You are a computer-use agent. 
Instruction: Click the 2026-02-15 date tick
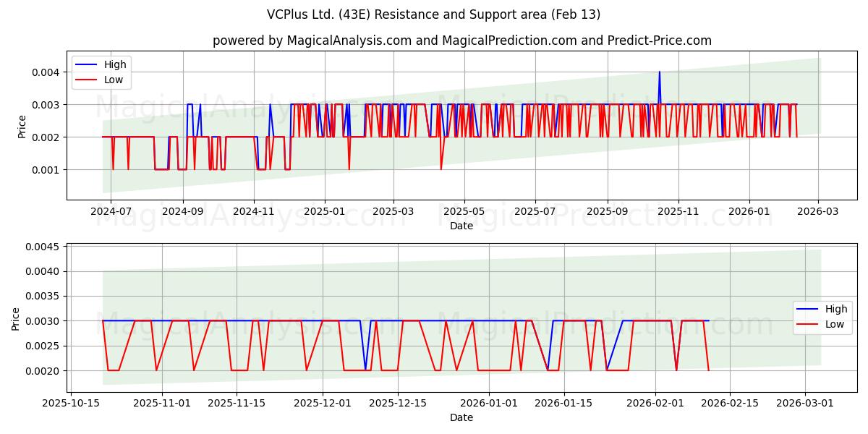click(730, 404)
